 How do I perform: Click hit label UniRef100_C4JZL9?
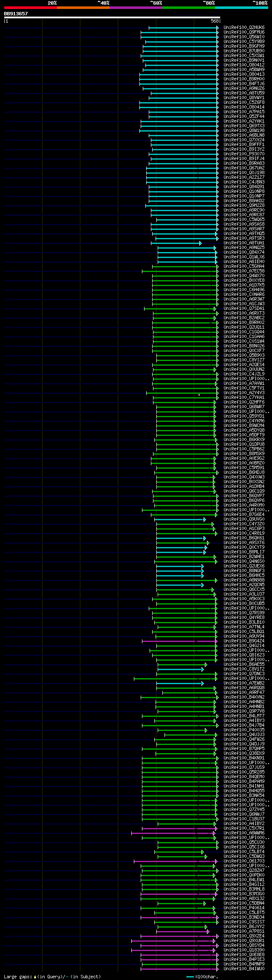pos(244,374)
